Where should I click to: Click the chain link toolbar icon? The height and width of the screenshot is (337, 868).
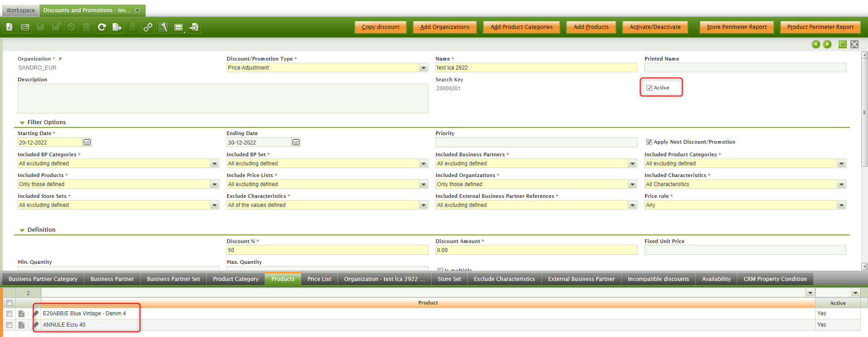click(148, 27)
